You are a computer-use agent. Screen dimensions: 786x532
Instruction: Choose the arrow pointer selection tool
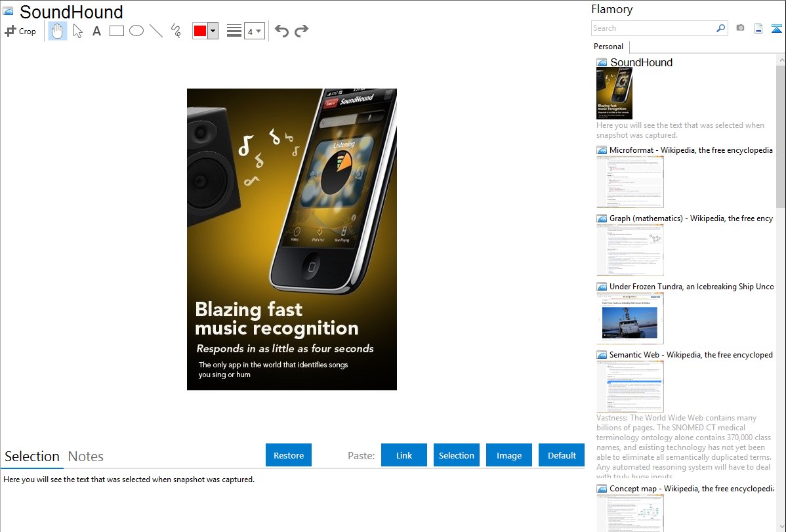[77, 31]
